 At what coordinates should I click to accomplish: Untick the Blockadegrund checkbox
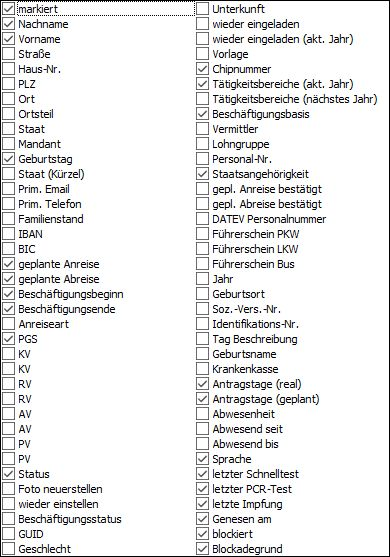[202, 549]
